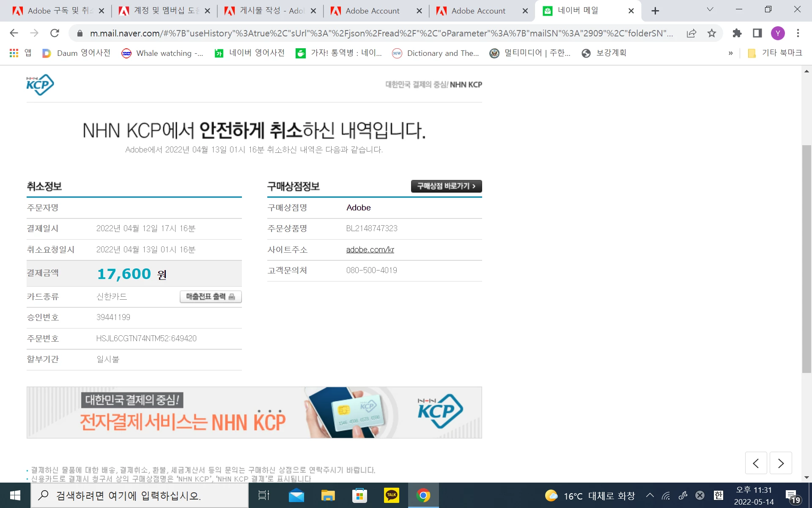Reload the page

point(55,33)
